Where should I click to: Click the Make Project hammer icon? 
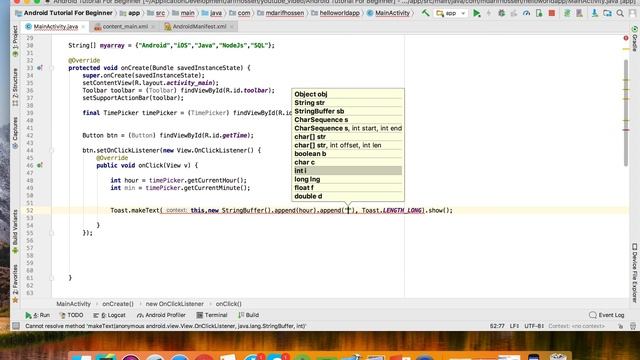point(426,13)
